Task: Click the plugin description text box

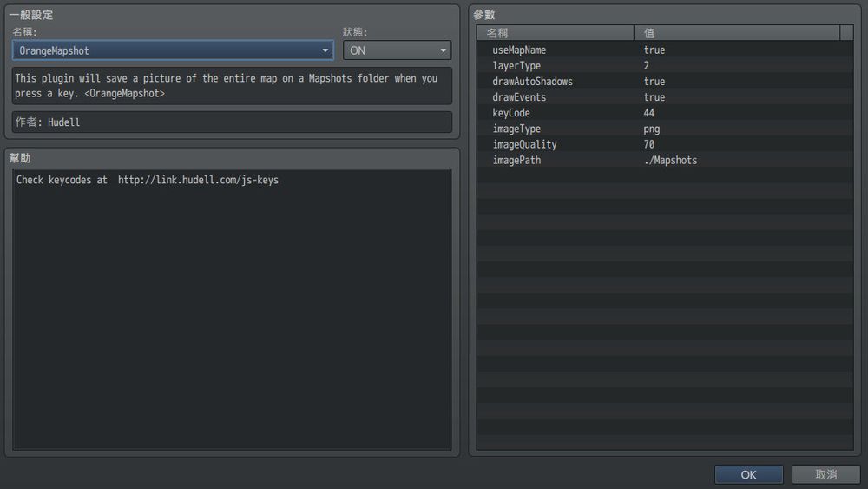Action: 232,85
